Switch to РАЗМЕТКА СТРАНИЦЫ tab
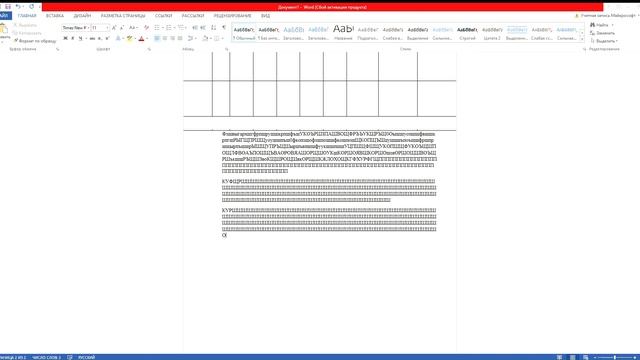640x360 pixels. [x=123, y=16]
